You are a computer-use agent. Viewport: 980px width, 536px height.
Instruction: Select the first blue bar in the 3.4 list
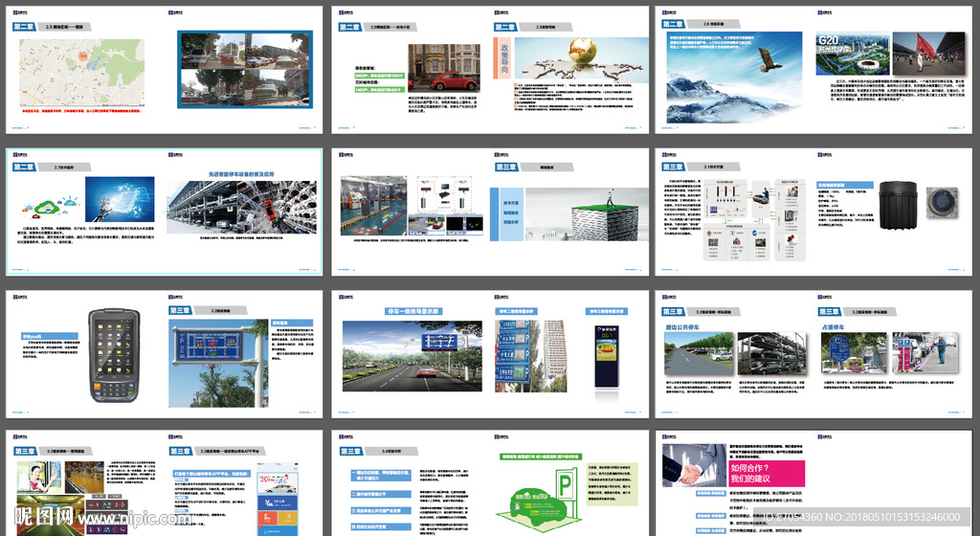point(380,476)
